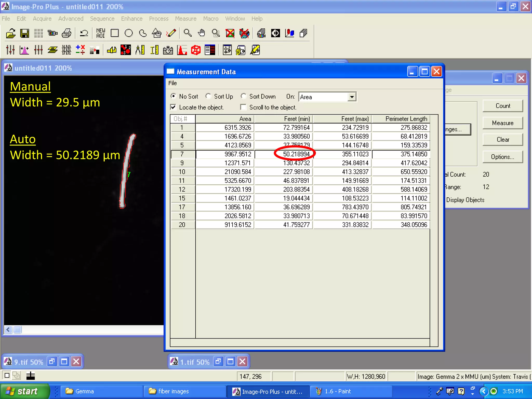
Task: Open the Enhance menu
Action: [132, 19]
